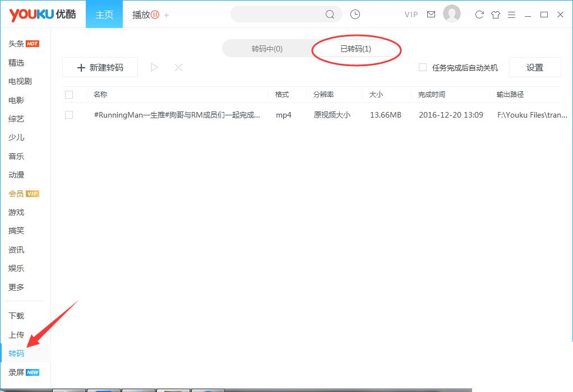Open the skin (shirt) icon
The image size is (573, 392).
point(496,15)
